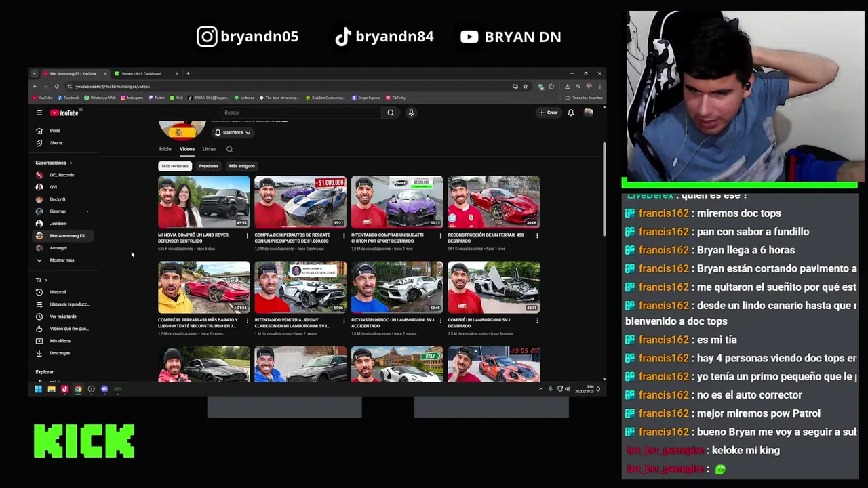Go to Inicio in sidebar
868x488 pixels.
[55, 131]
